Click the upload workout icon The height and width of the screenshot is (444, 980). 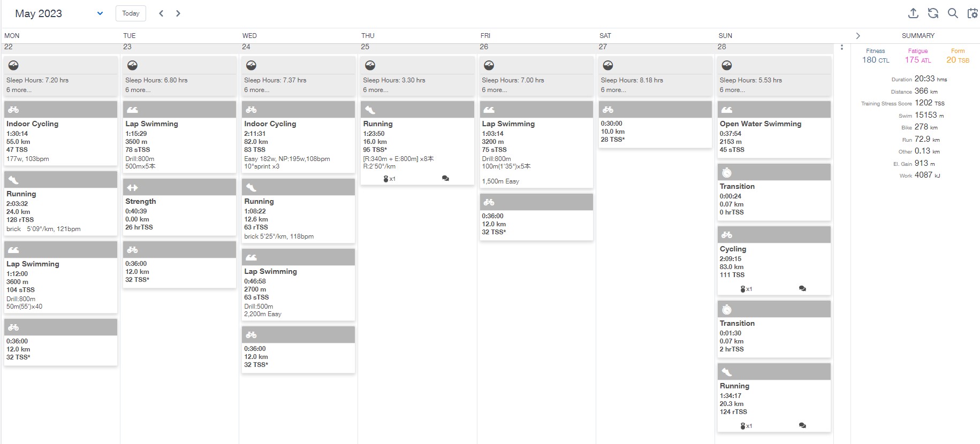(x=913, y=13)
